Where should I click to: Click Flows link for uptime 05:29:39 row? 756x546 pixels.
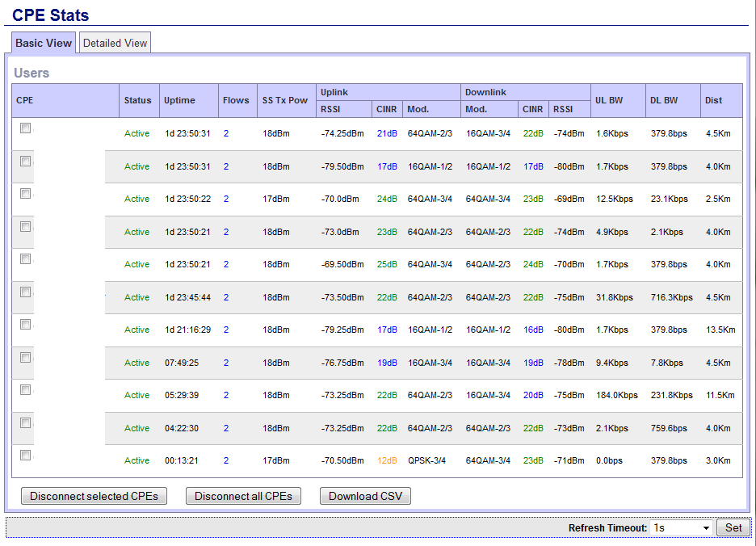pos(226,395)
